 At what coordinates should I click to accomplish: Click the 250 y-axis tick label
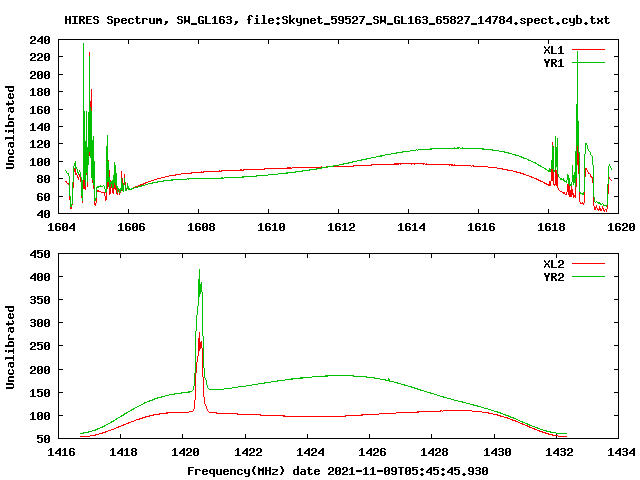tap(40, 346)
